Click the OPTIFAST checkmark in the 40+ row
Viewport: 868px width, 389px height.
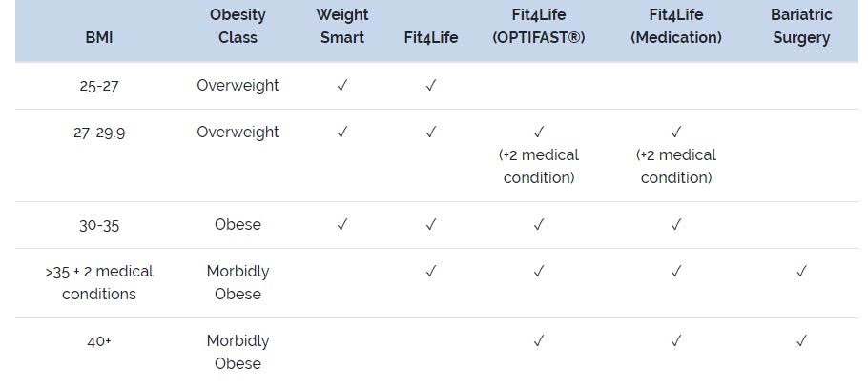click(x=539, y=340)
